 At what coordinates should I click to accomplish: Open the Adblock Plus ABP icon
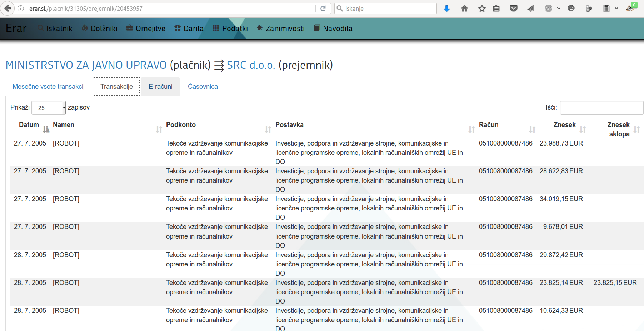(x=549, y=8)
